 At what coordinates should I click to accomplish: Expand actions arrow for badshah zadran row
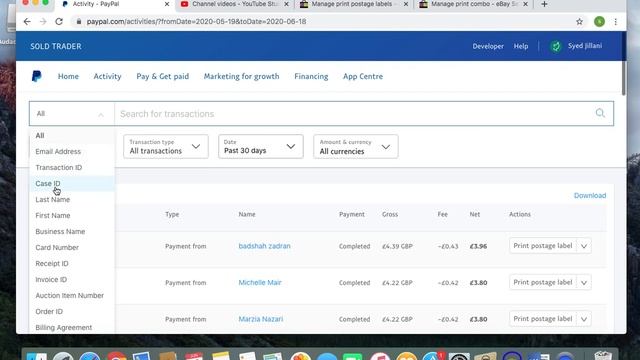(584, 246)
